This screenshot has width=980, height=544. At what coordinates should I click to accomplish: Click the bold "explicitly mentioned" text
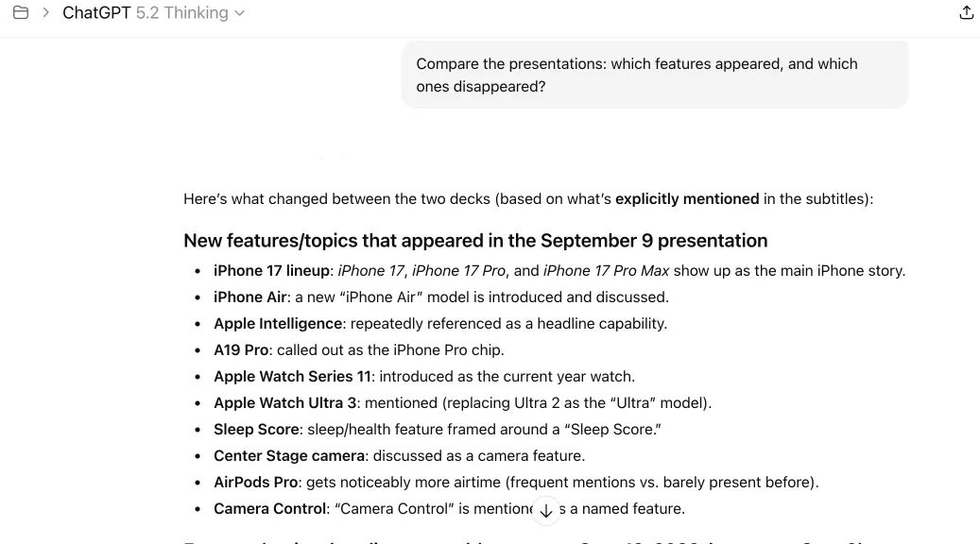pos(687,199)
